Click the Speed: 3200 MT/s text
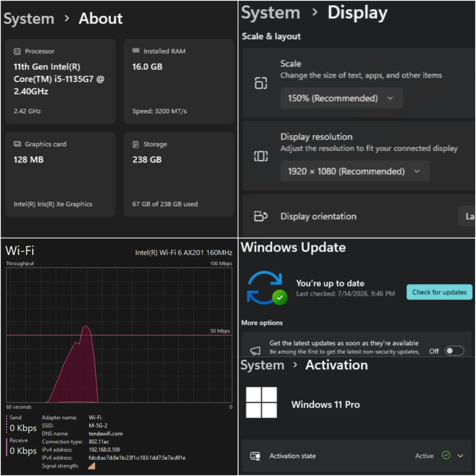This screenshot has width=476, height=476. click(x=160, y=111)
